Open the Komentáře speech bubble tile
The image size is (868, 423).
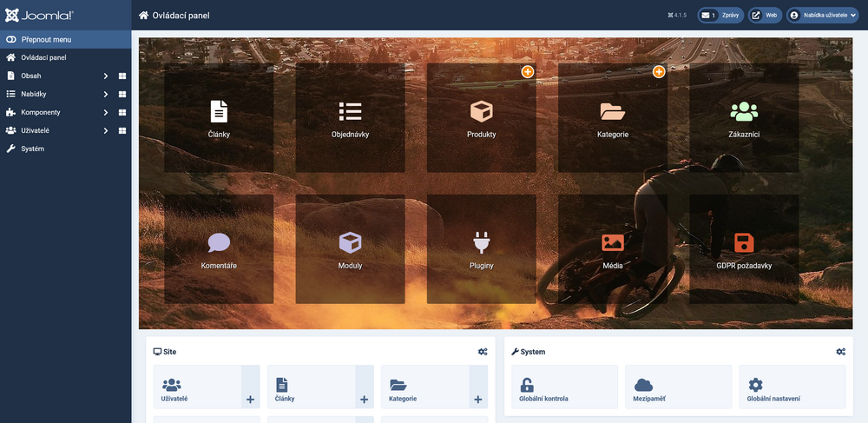[x=219, y=249]
